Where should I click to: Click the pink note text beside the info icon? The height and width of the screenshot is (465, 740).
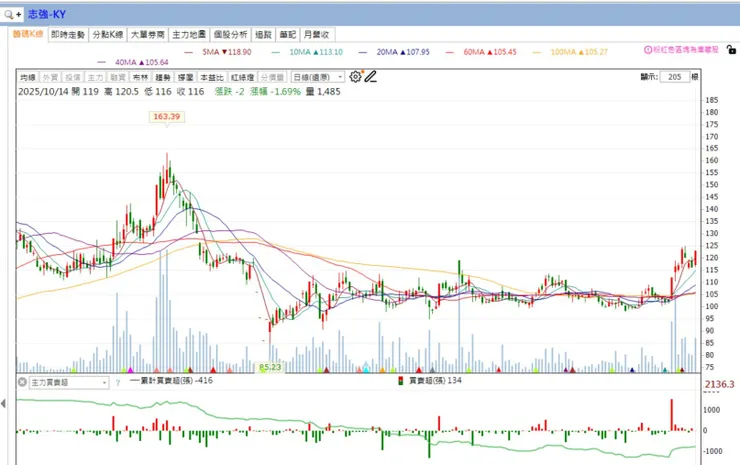click(x=686, y=50)
